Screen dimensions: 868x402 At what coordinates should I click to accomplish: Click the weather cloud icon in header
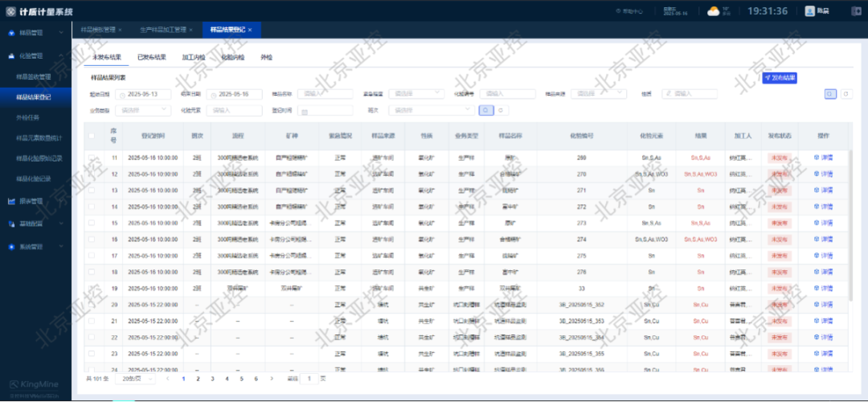click(x=713, y=11)
